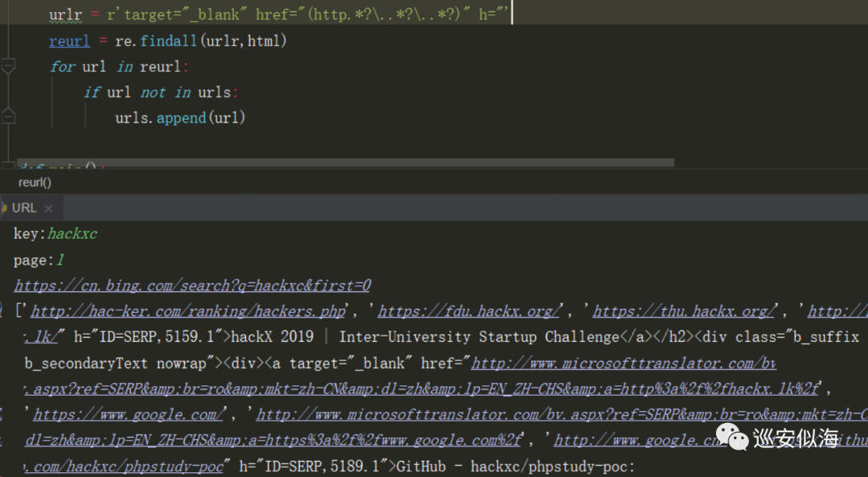Image resolution: width=868 pixels, height=477 pixels.
Task: Open the fdu.hackx.org link
Action: tap(469, 310)
